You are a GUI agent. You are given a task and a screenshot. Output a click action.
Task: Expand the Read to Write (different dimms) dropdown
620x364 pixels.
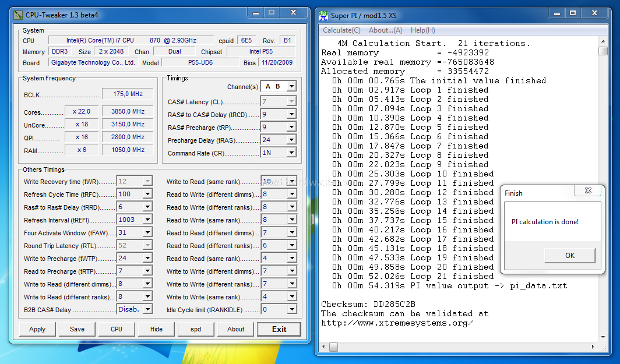pyautogui.click(x=292, y=194)
